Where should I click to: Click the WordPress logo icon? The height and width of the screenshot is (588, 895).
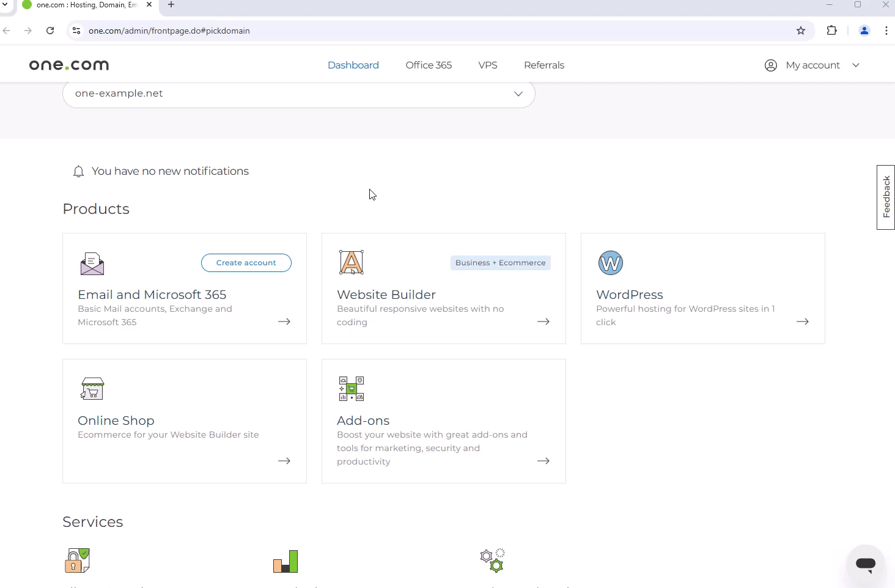coord(610,263)
